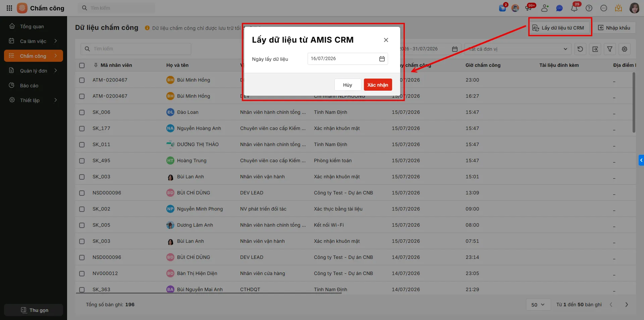
Task: Toggle the select-all checkbox in table header
Action: (82, 65)
